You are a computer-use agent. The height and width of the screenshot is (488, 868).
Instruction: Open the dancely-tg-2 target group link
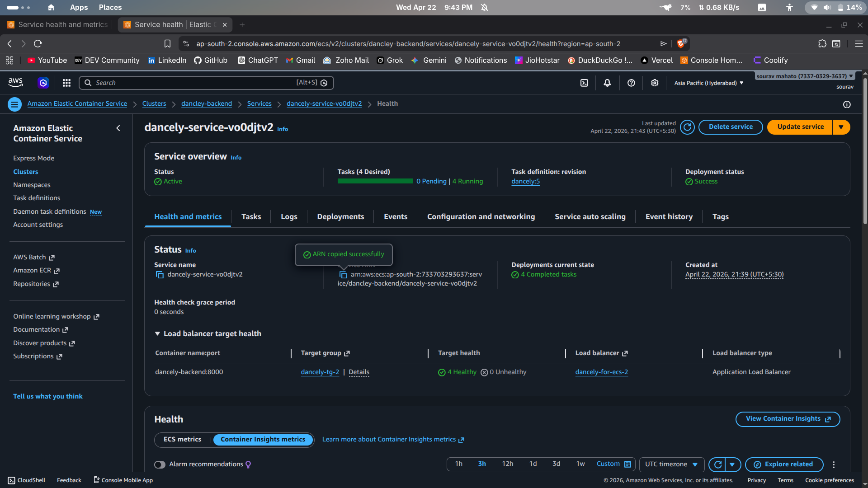coord(320,372)
